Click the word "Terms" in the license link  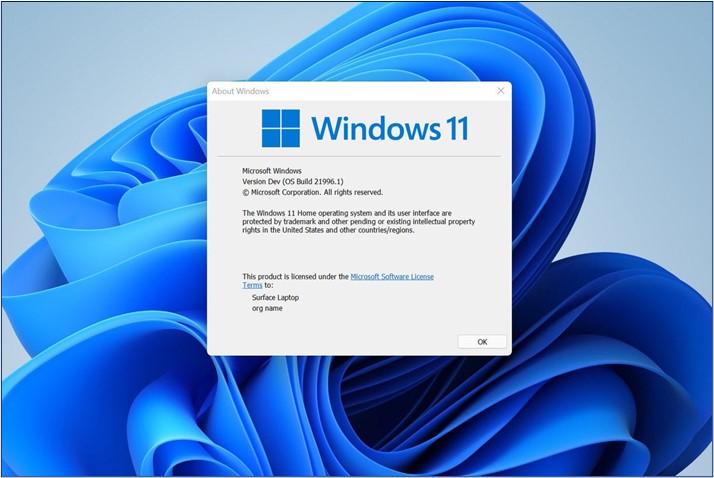pyautogui.click(x=252, y=285)
